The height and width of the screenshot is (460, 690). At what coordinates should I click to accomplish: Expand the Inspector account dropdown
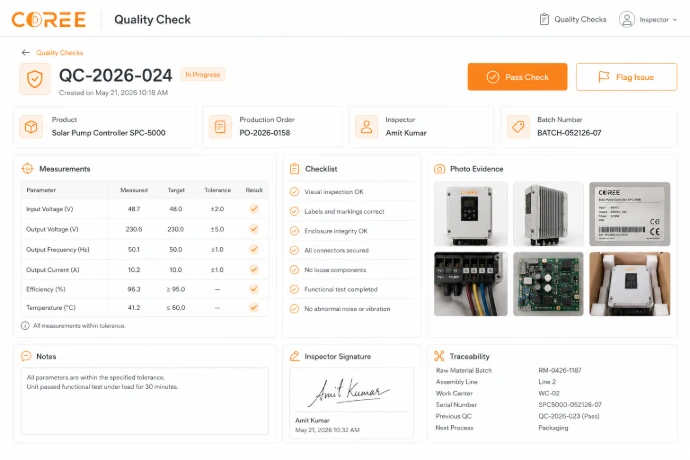(675, 20)
